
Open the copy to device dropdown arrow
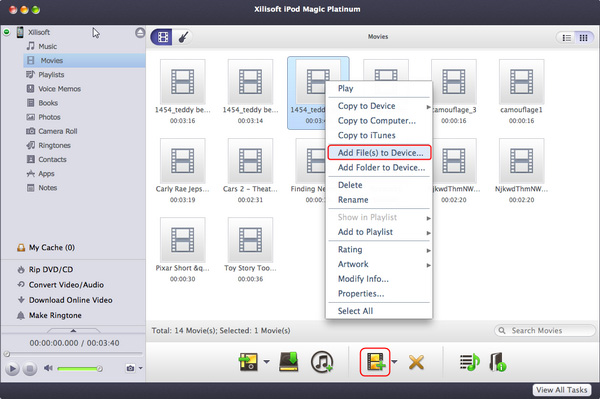[266, 362]
